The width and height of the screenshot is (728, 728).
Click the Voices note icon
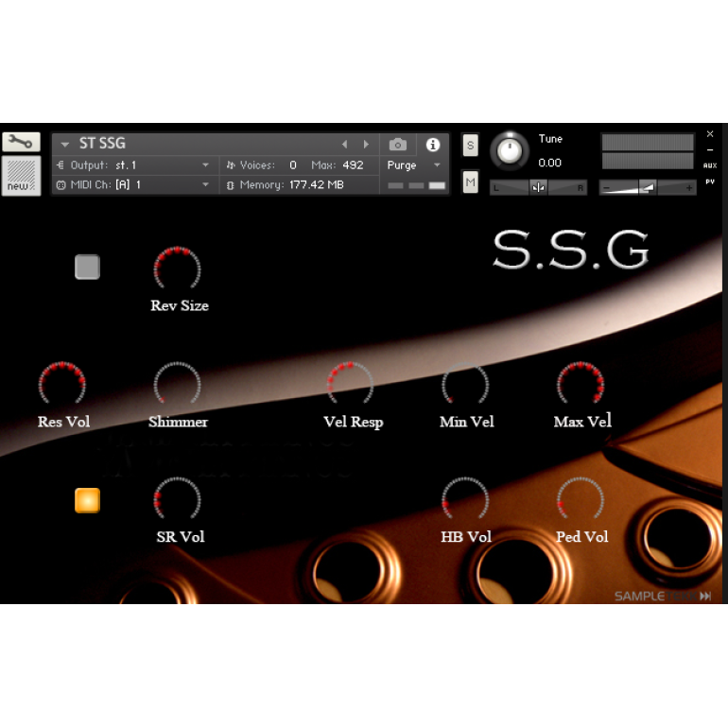click(231, 165)
